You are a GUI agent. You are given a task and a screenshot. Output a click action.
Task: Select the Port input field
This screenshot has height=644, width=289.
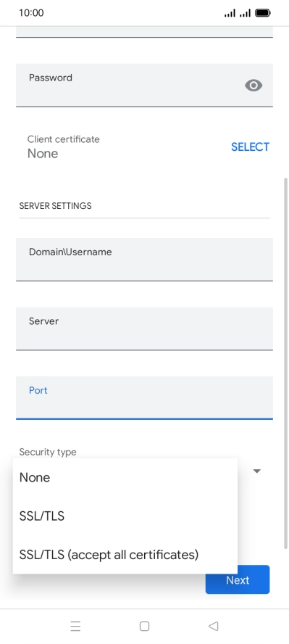click(x=144, y=397)
